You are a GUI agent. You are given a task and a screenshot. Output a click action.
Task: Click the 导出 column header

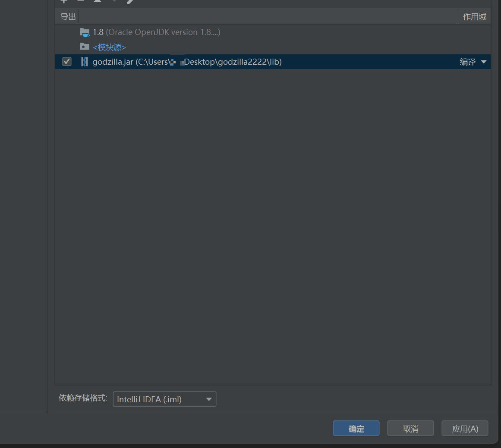coord(68,17)
